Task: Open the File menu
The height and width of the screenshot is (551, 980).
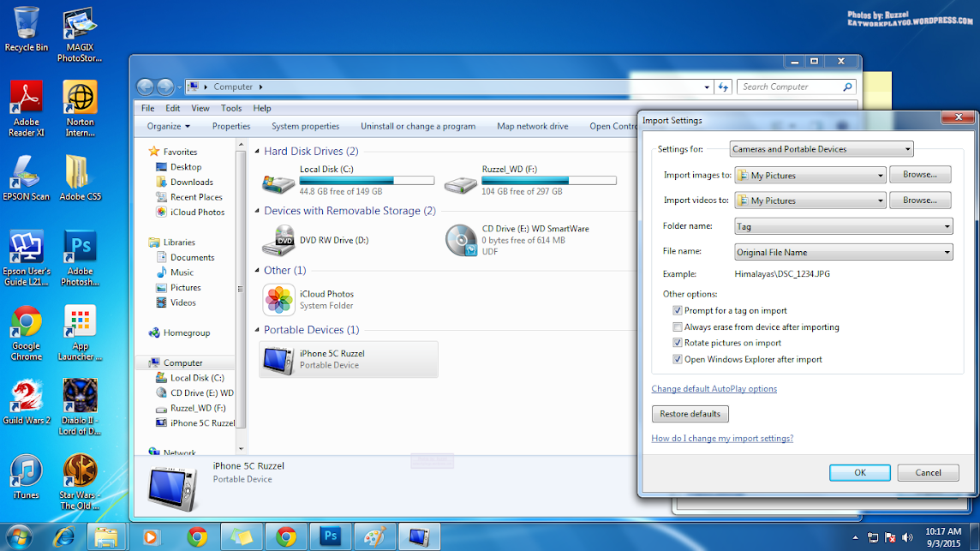Action: pos(147,108)
